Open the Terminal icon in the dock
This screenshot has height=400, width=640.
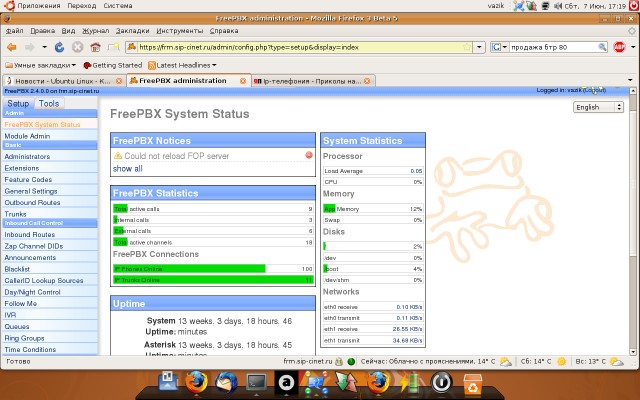tap(256, 383)
